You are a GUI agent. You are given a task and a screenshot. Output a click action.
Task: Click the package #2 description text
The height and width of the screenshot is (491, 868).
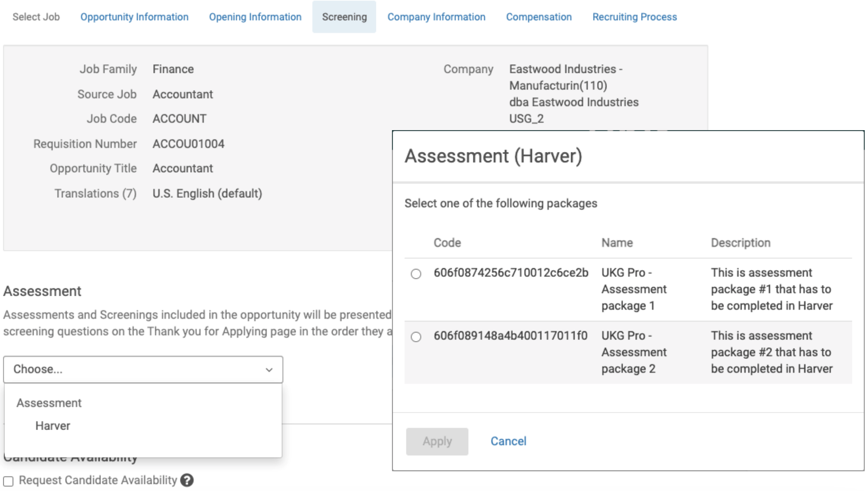tap(772, 352)
